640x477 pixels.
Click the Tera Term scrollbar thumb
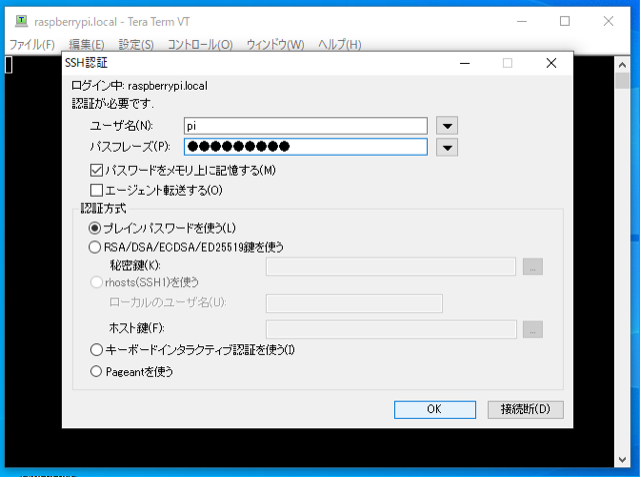coord(622,80)
